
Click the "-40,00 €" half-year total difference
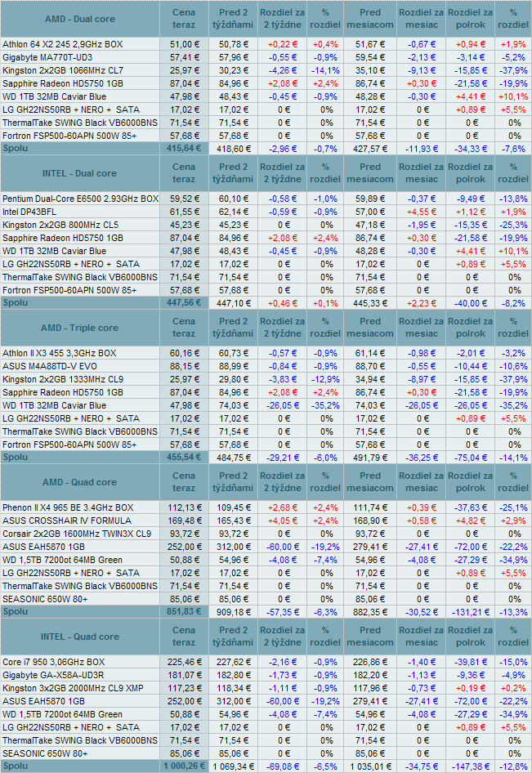click(x=471, y=302)
